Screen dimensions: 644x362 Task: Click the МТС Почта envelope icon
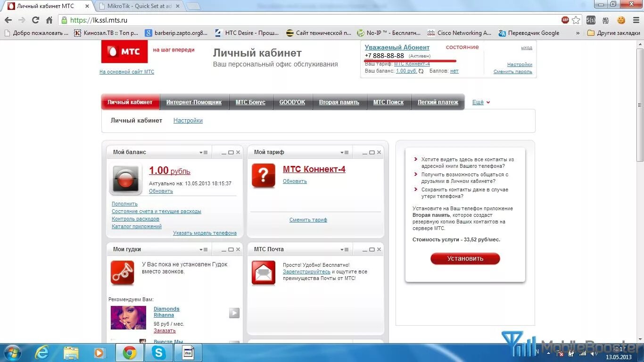(x=264, y=273)
